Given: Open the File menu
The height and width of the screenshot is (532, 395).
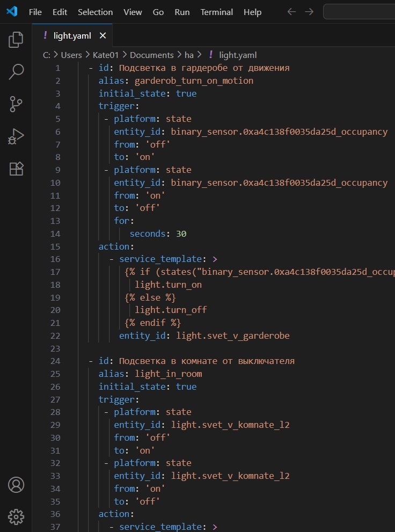Looking at the screenshot, I should [x=35, y=12].
